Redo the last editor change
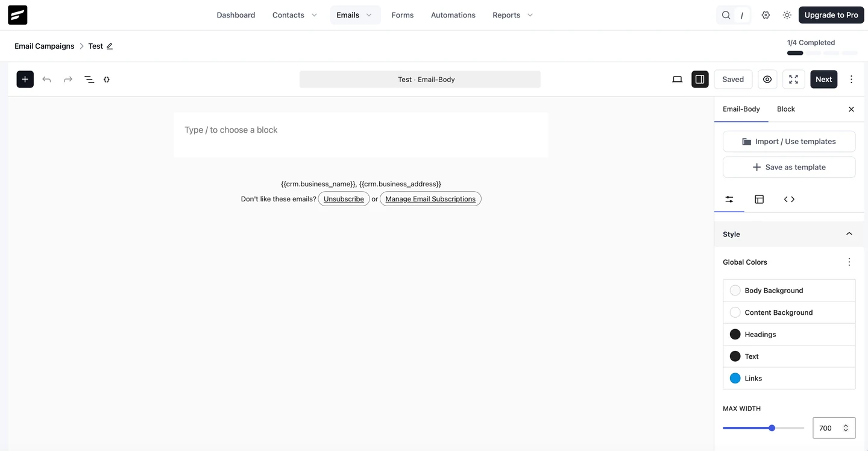This screenshot has height=451, width=868. (x=68, y=79)
